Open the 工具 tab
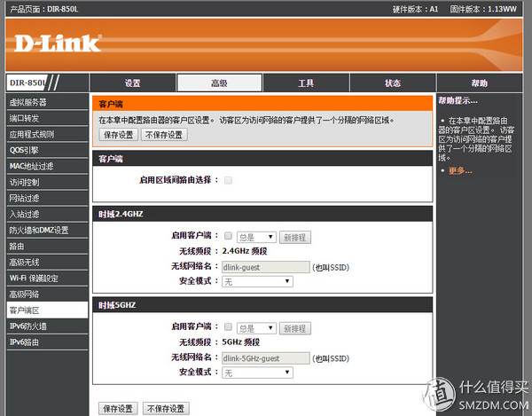This screenshot has width=532, height=416. coord(306,83)
